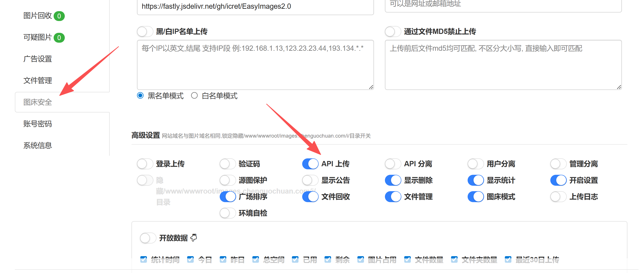
Task: Click the hand pointer icon beside 开放数据
Action: (x=194, y=238)
